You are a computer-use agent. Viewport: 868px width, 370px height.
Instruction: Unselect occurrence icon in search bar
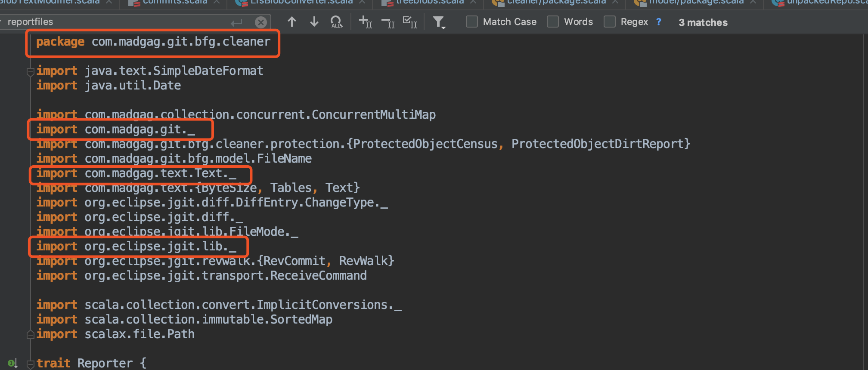(x=388, y=22)
